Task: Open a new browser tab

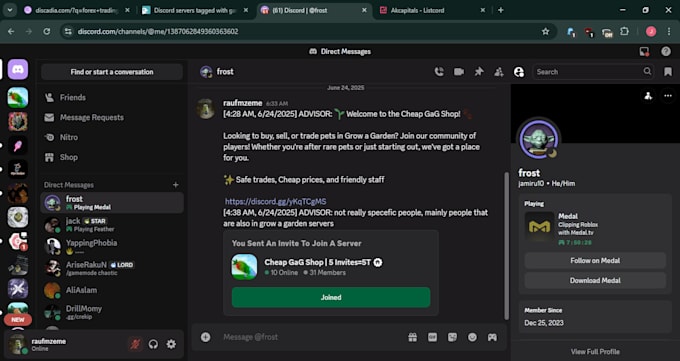Action: point(500,10)
